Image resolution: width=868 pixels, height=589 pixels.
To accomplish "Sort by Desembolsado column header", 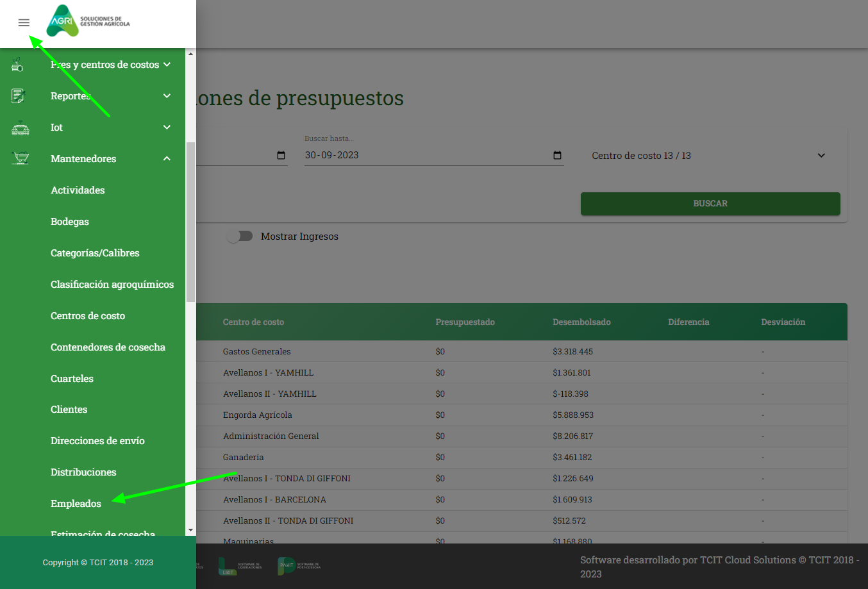I will [x=581, y=322].
